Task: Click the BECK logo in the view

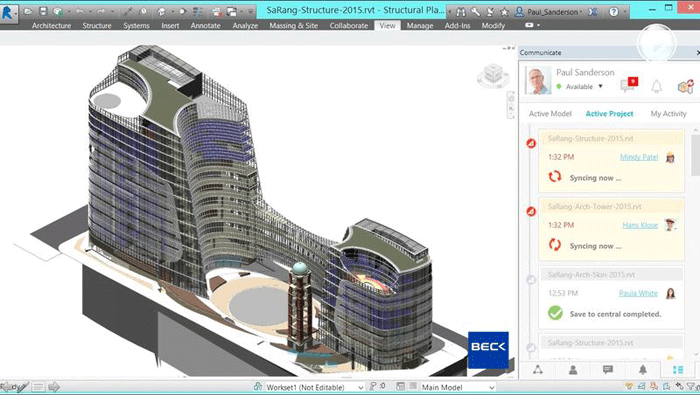Action: click(x=488, y=349)
